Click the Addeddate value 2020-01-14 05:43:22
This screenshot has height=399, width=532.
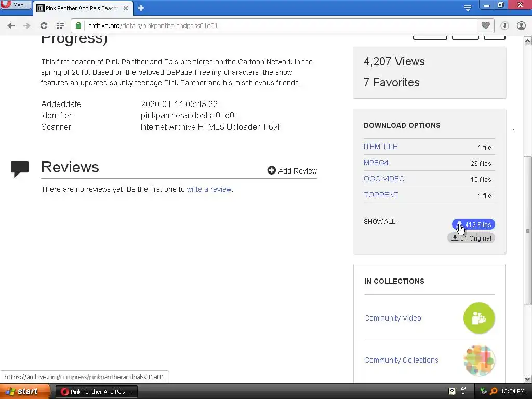coord(179,104)
